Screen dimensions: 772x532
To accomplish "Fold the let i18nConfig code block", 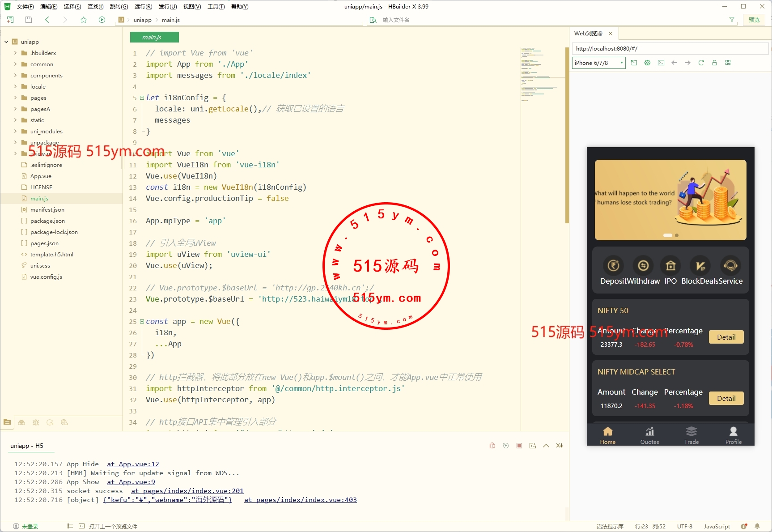I will [x=142, y=98].
